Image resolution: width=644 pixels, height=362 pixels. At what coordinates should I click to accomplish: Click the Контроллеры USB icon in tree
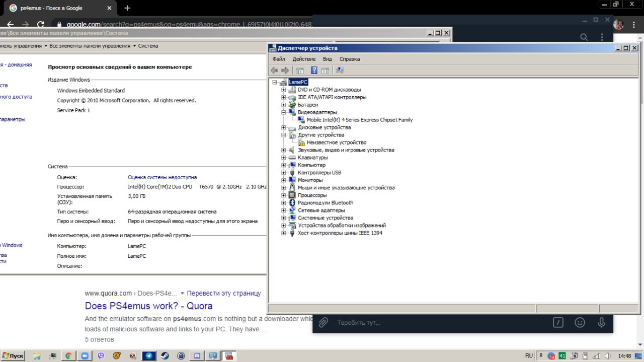[292, 173]
